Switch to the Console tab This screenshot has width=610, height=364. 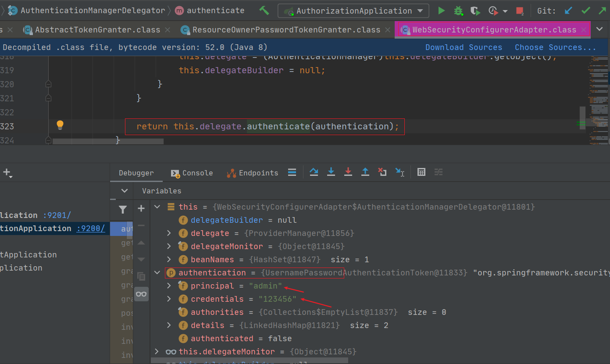[x=192, y=173]
